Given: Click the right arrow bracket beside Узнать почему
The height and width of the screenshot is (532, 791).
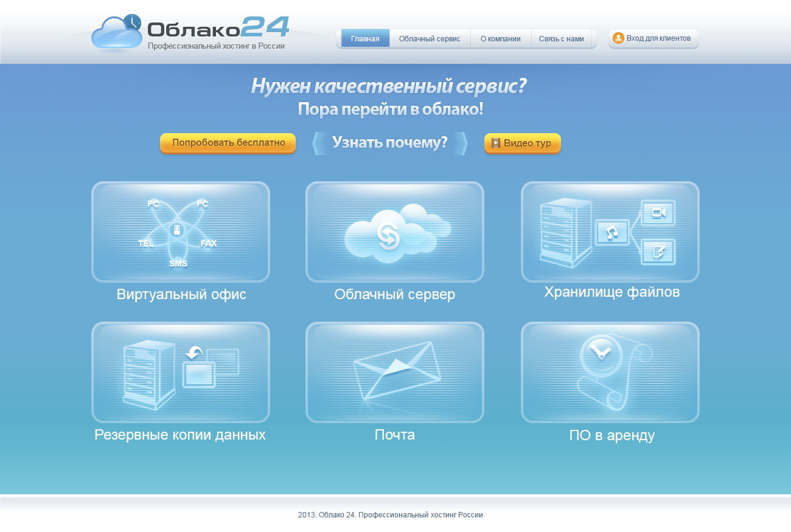Looking at the screenshot, I should pos(462,143).
